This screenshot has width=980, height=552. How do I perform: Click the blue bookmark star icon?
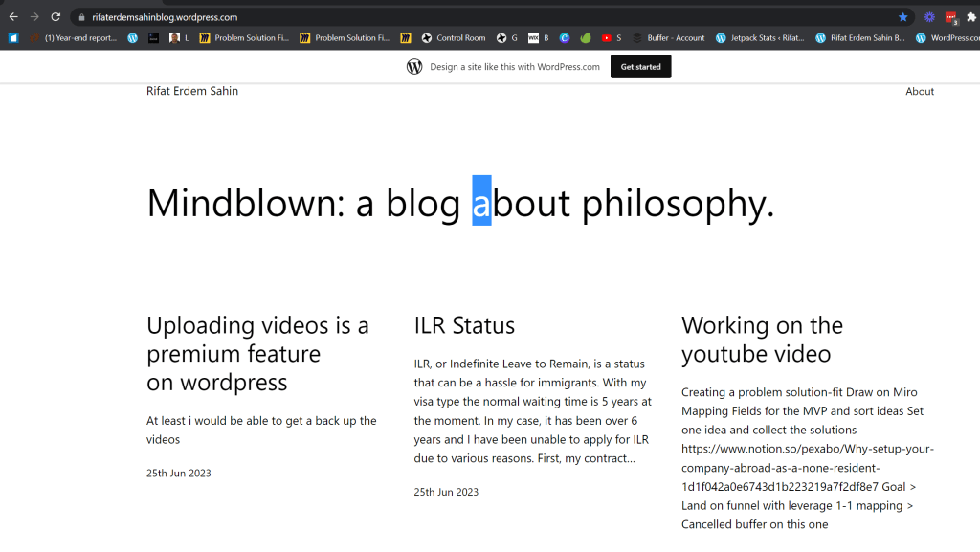pyautogui.click(x=903, y=17)
